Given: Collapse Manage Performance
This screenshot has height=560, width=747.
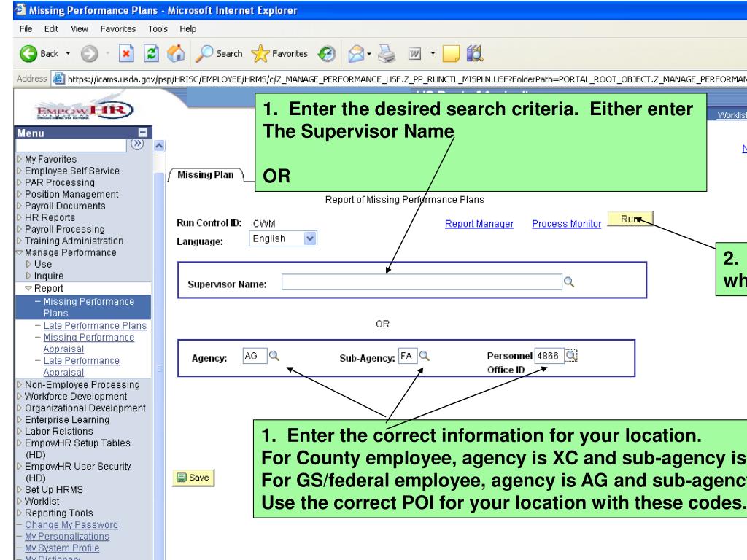Looking at the screenshot, I should [70, 252].
